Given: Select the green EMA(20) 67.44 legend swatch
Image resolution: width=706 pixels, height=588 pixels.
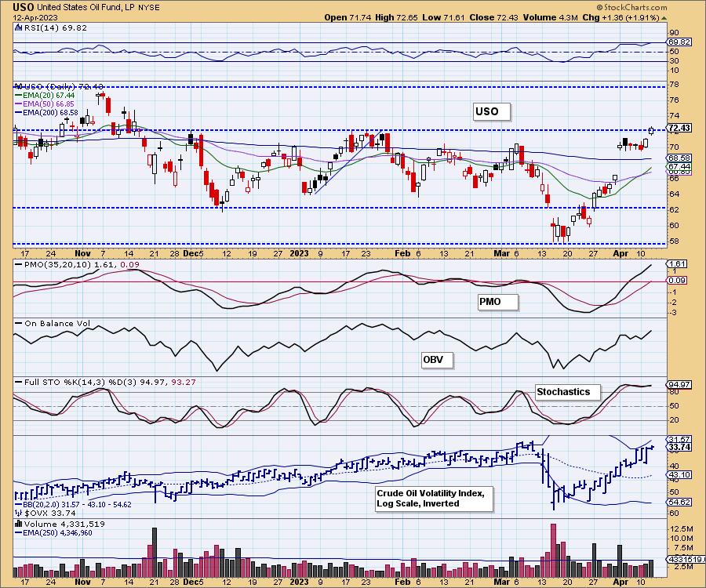Looking at the screenshot, I should click(19, 96).
